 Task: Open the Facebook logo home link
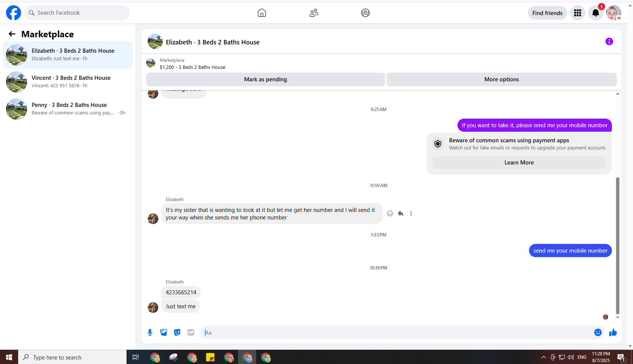pyautogui.click(x=14, y=13)
